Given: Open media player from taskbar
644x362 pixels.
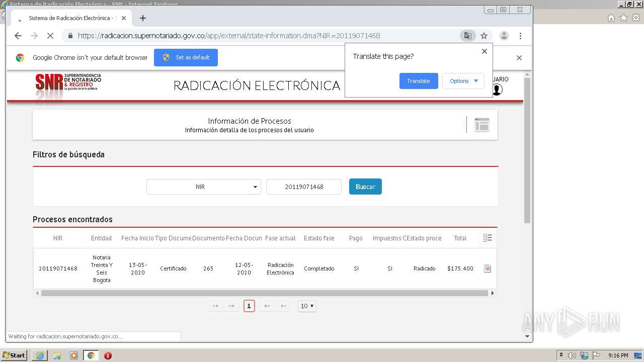Looking at the screenshot, I should (x=74, y=355).
